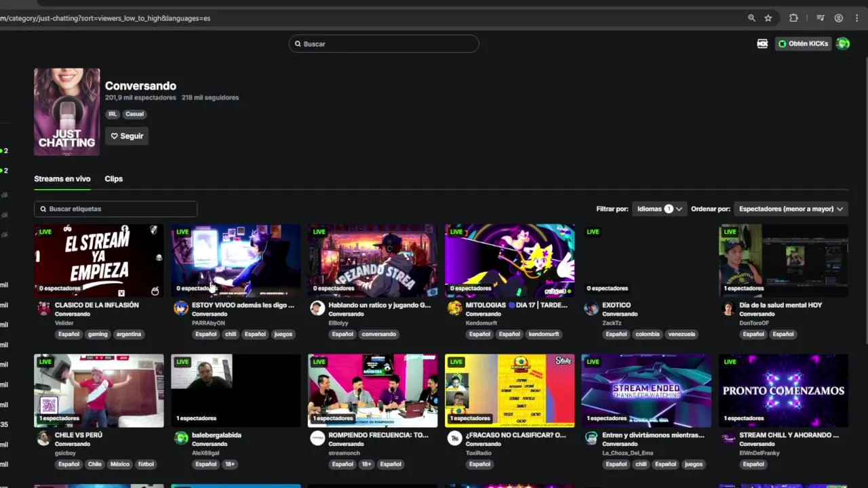Open the browser extensions puzzle icon
Image resolution: width=868 pixels, height=488 pixels.
point(793,18)
